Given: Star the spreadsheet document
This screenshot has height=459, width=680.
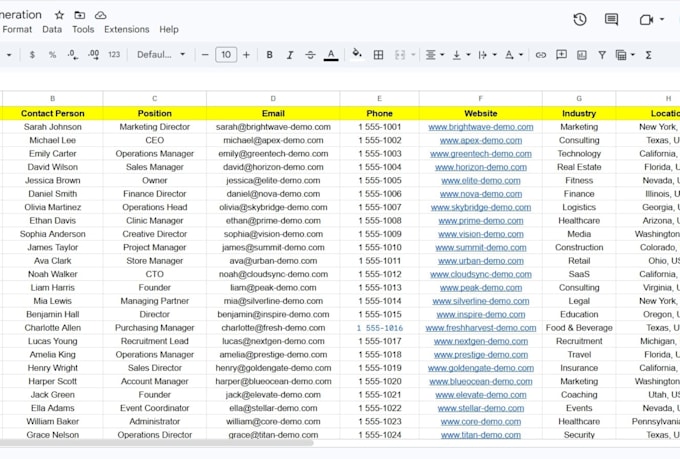Looking at the screenshot, I should pos(59,15).
